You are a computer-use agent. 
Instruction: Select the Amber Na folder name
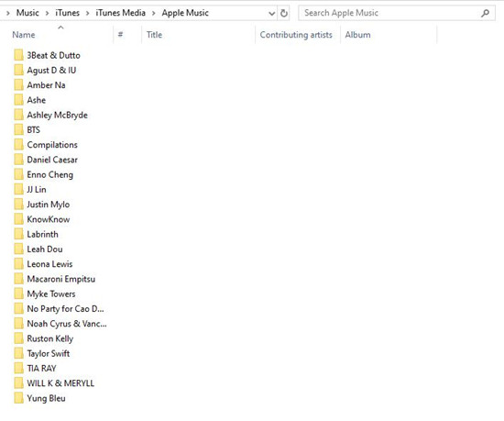pyautogui.click(x=46, y=85)
